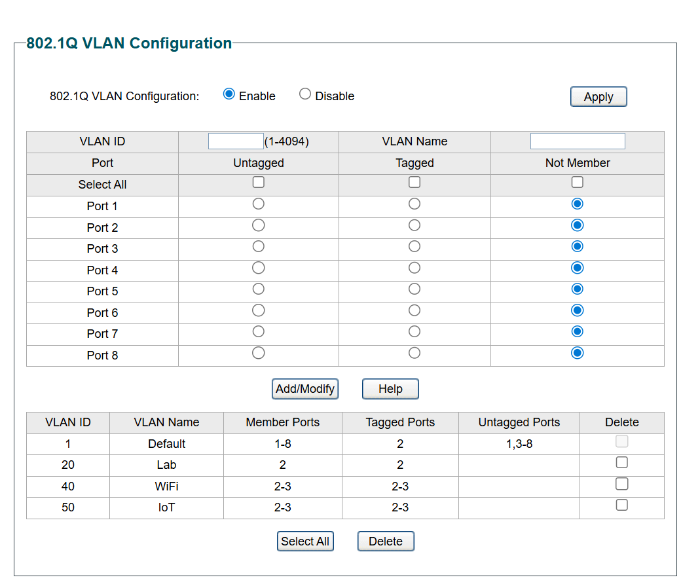Screen dimensions: 700x588
Task: Set Port 4 to Not Member
Action: [578, 268]
